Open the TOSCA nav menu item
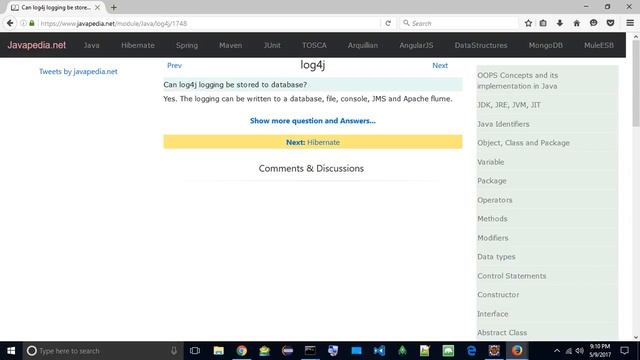The height and width of the screenshot is (360, 640). point(314,45)
